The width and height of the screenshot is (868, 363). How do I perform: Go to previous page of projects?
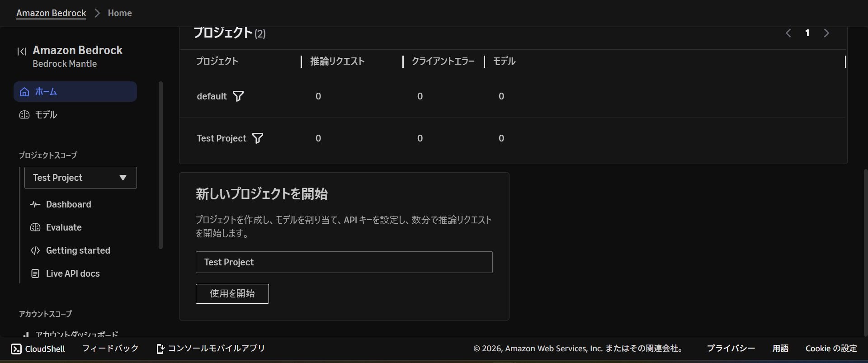pos(788,33)
